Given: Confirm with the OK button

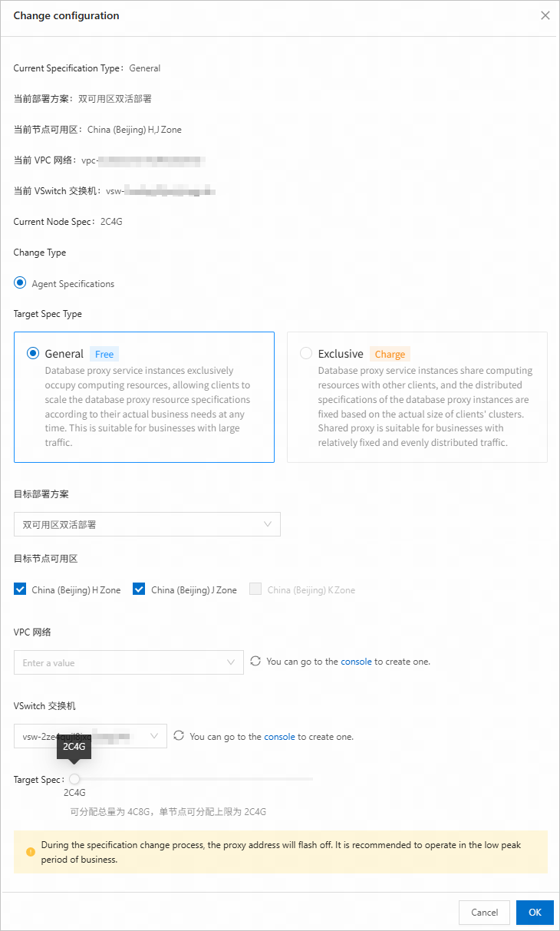Looking at the screenshot, I should tap(535, 913).
